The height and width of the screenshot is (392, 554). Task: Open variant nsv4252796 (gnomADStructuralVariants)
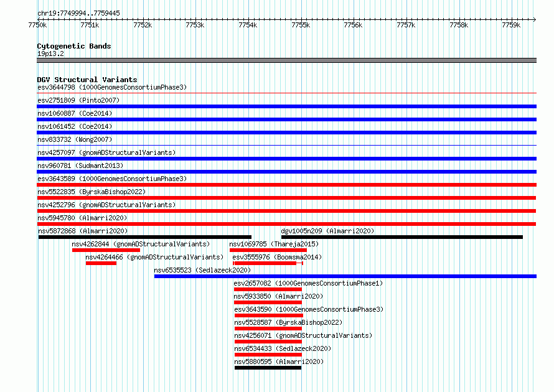pos(106,205)
